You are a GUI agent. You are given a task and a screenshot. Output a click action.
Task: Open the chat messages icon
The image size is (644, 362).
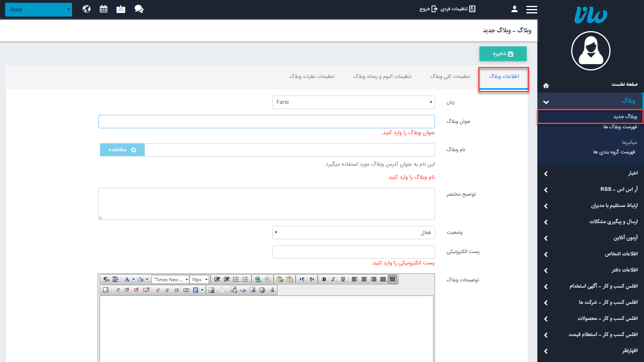coord(139,9)
